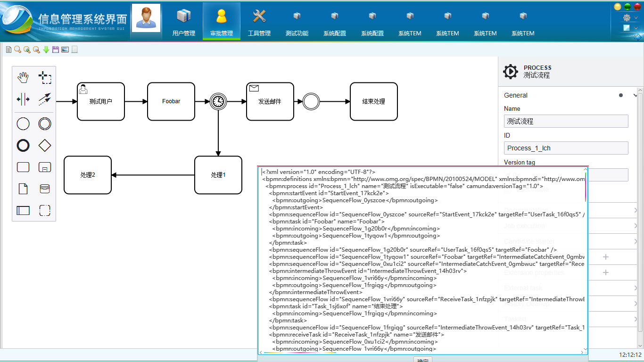Click the ID field Process_1_lch
The height and width of the screenshot is (362, 644).
pos(566,148)
